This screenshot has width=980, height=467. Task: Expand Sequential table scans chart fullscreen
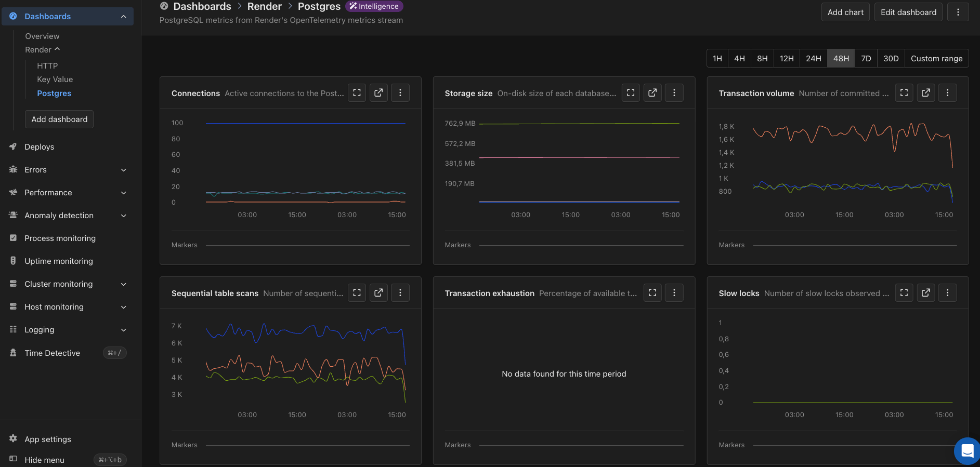pyautogui.click(x=357, y=292)
